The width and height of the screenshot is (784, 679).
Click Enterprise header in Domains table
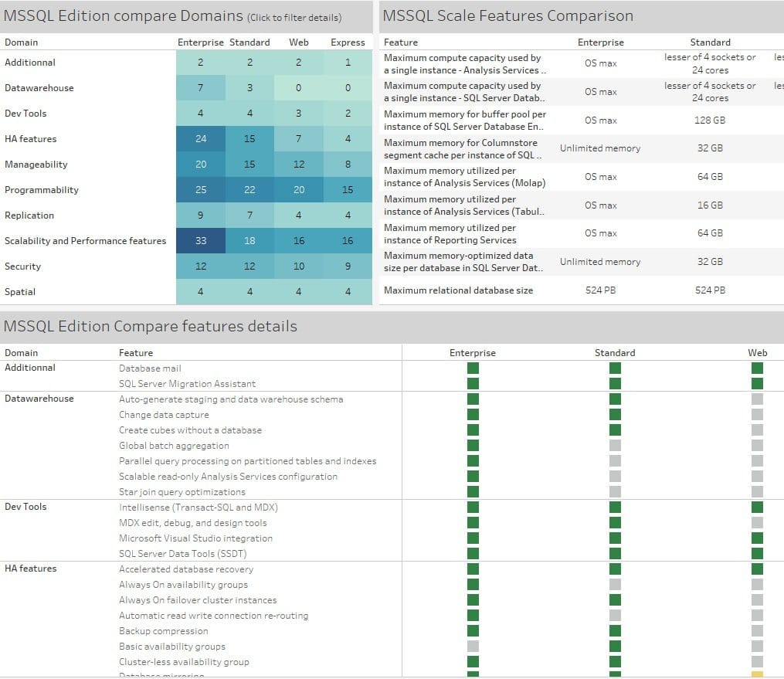201,42
